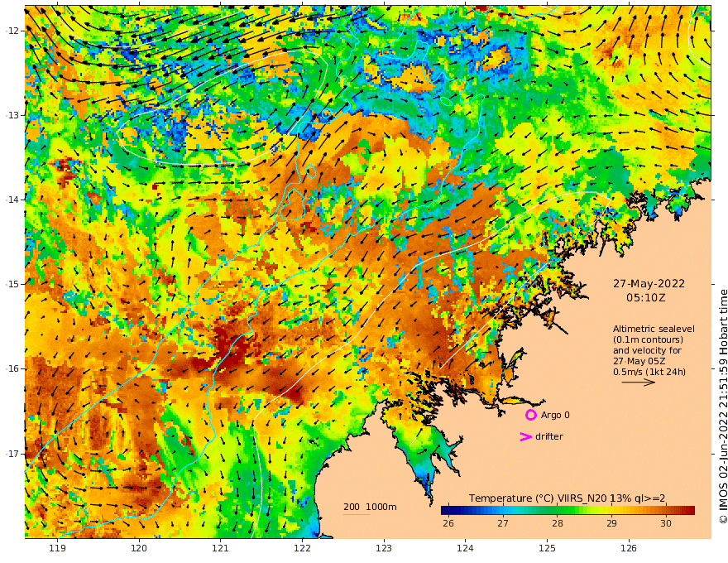Click the magenta drifter arrow symbol
The height and width of the screenshot is (563, 728).
pos(525,436)
